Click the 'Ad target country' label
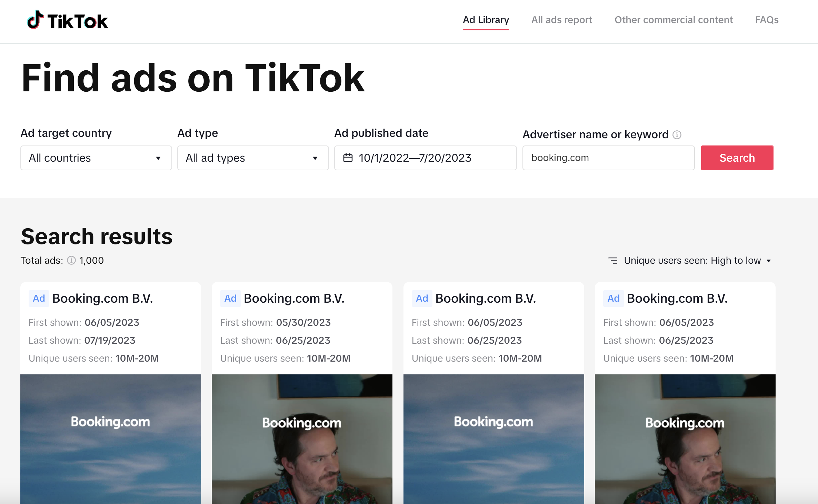 click(x=66, y=133)
